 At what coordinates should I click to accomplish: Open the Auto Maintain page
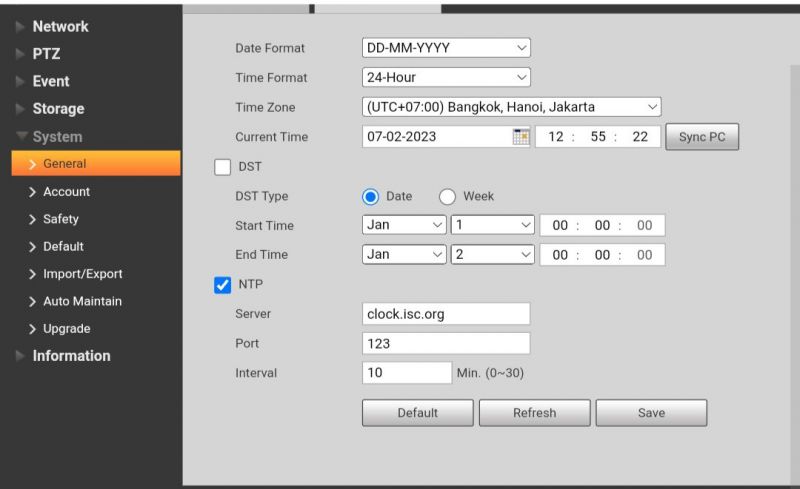(x=80, y=301)
